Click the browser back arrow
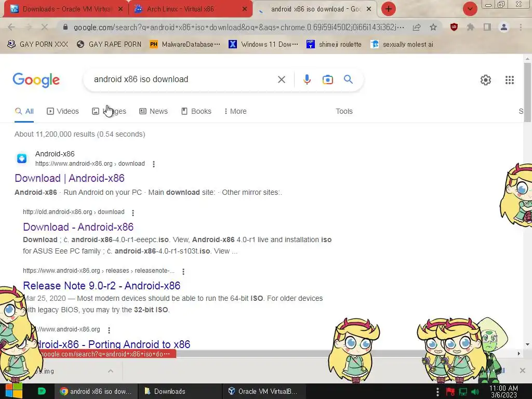This screenshot has height=399, width=532. pyautogui.click(x=11, y=27)
